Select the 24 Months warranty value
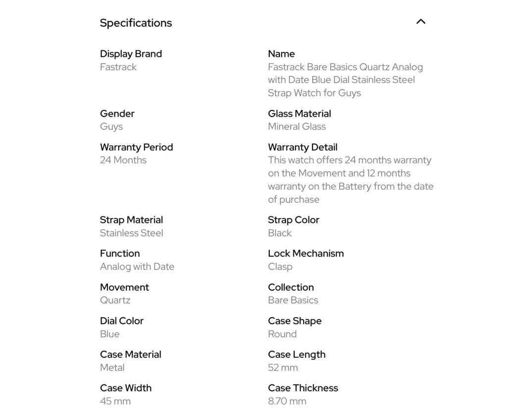Screen dimensions: 507x420 coord(123,160)
